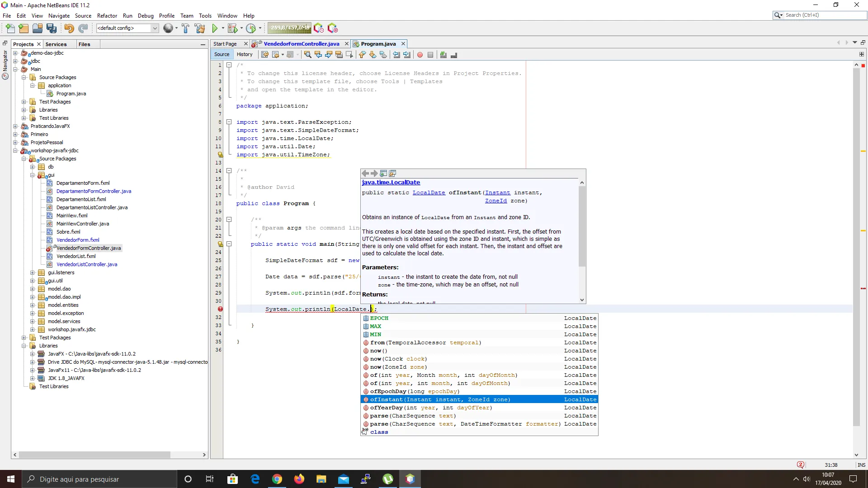
Task: Collapse code fold at main method line
Action: 229,244
